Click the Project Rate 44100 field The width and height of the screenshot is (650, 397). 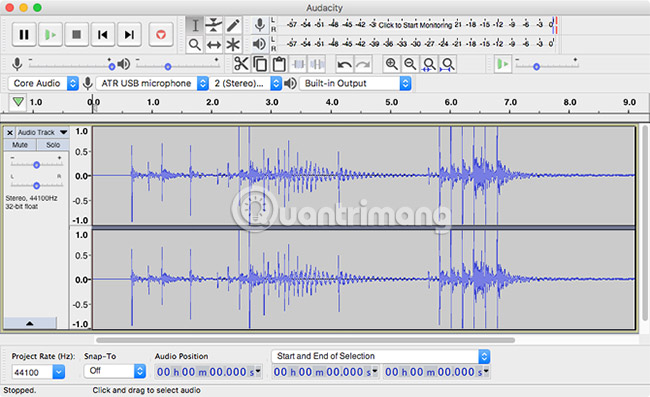32,372
